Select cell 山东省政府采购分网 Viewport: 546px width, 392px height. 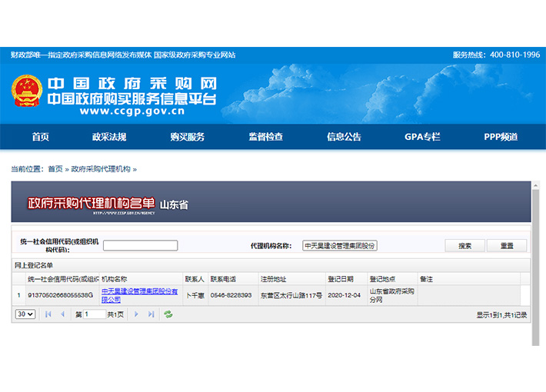pyautogui.click(x=392, y=295)
